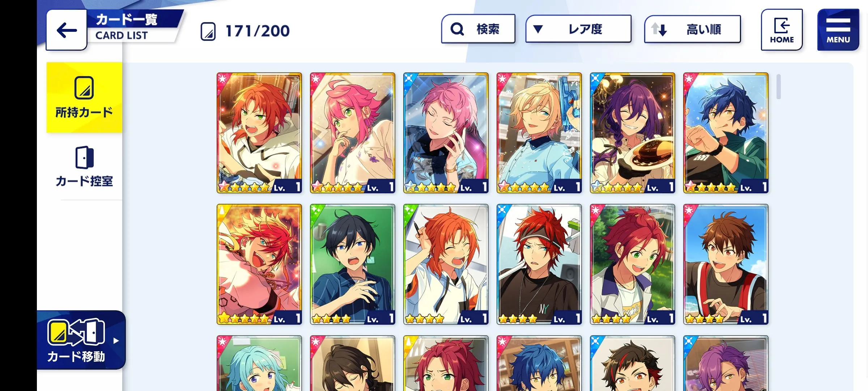
Task: Click the 所持カード card icon
Action: click(x=84, y=88)
